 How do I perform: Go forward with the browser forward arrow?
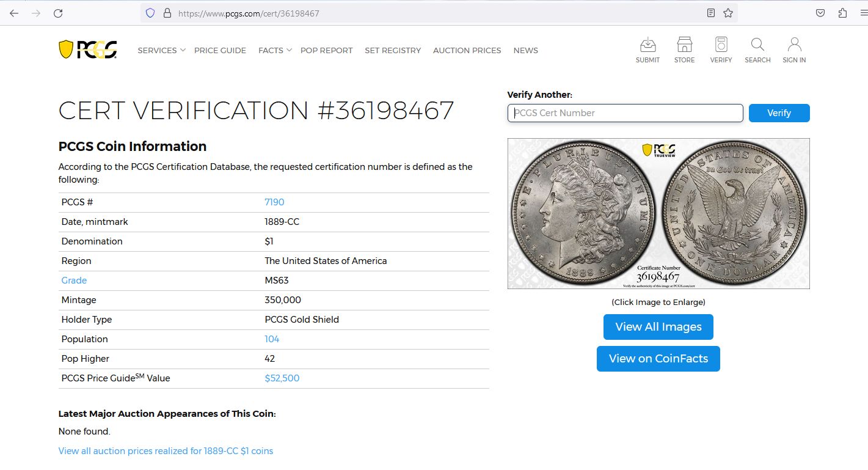click(x=36, y=13)
